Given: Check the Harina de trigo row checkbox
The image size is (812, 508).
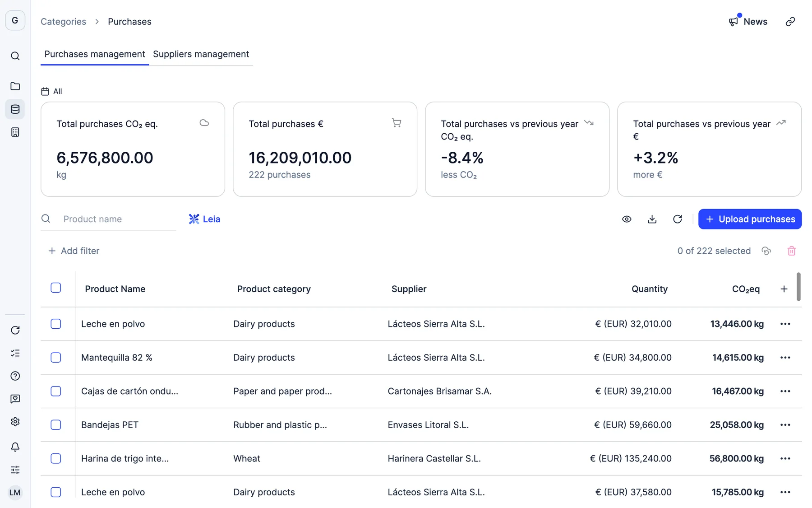Looking at the screenshot, I should pyautogui.click(x=56, y=458).
